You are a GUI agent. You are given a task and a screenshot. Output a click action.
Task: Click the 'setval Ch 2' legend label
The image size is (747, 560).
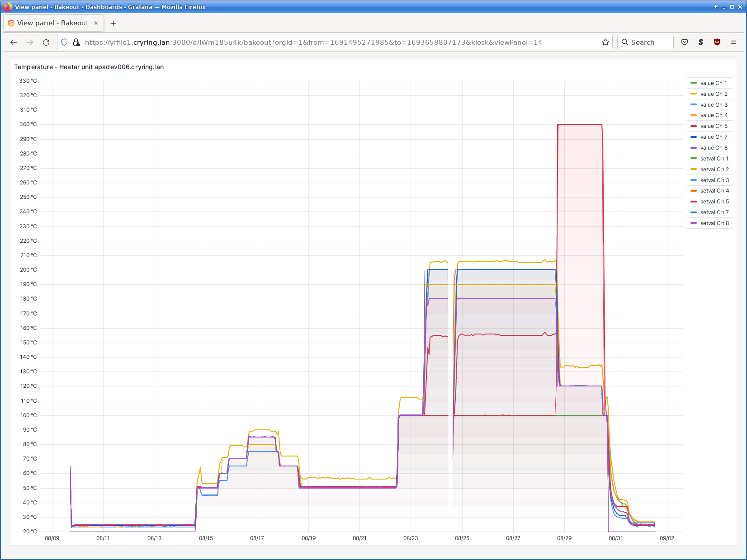tap(714, 169)
